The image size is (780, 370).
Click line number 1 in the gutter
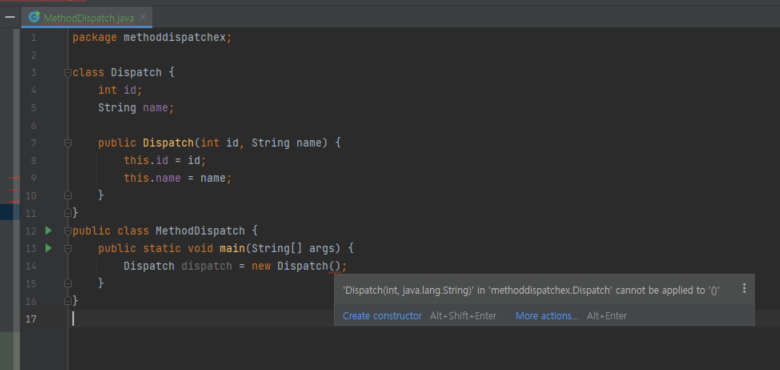click(x=33, y=38)
